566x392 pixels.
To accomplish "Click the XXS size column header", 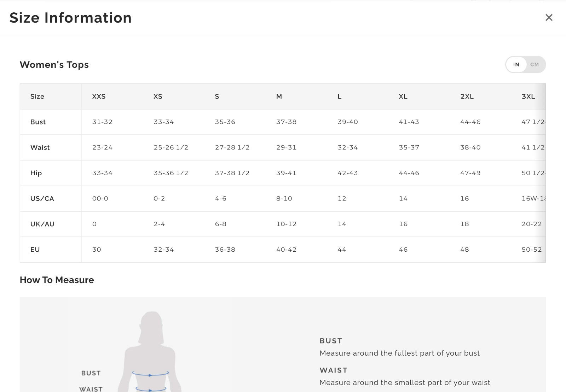I will tap(99, 96).
